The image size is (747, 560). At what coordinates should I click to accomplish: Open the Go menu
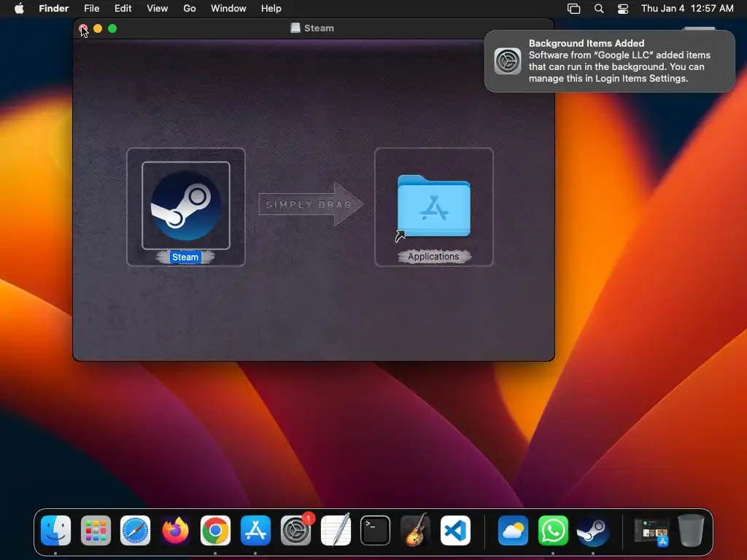190,9
